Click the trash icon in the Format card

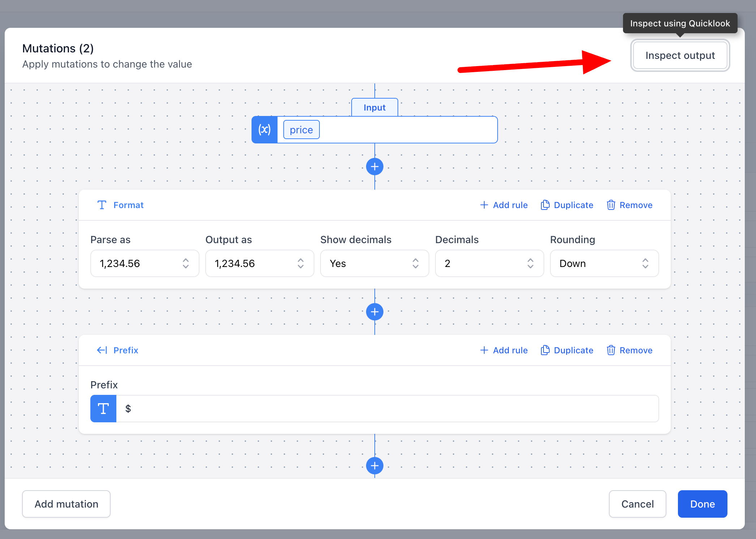pyautogui.click(x=611, y=205)
